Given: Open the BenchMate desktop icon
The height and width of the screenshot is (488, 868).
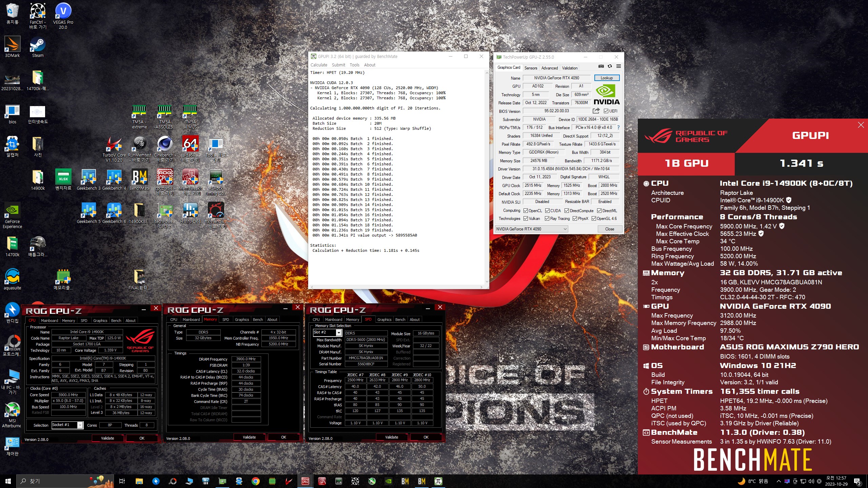Looking at the screenshot, I should pos(139,180).
